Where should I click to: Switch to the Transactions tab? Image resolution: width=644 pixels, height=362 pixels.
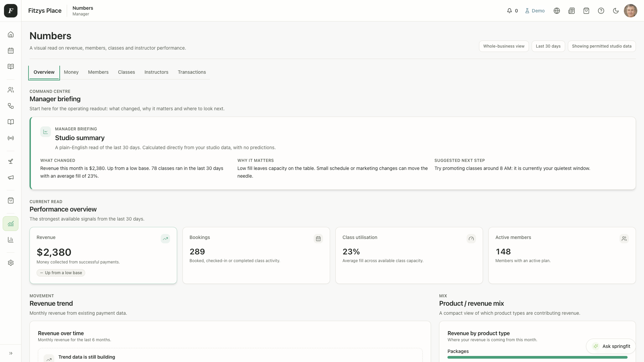pyautogui.click(x=192, y=72)
